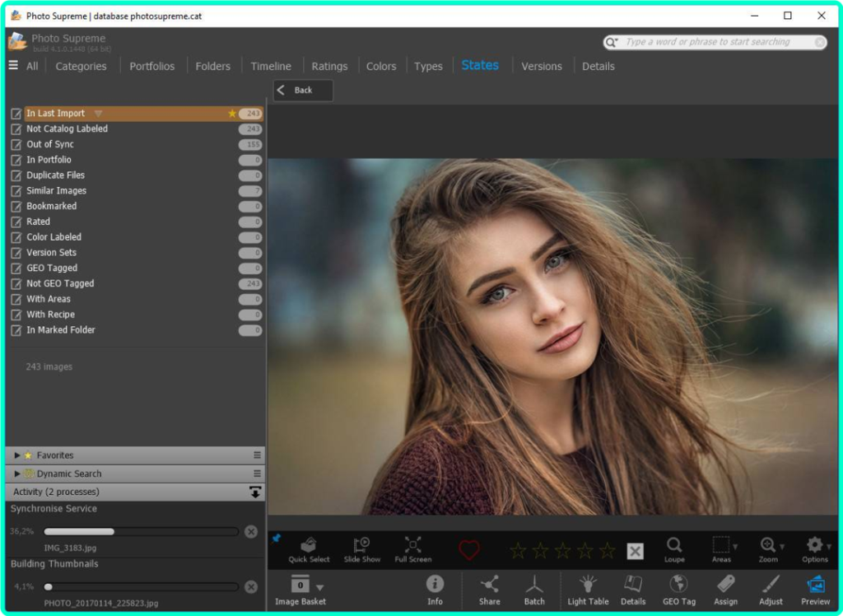The image size is (843, 616).
Task: Expand the Dynamic Search panel
Action: click(x=17, y=474)
